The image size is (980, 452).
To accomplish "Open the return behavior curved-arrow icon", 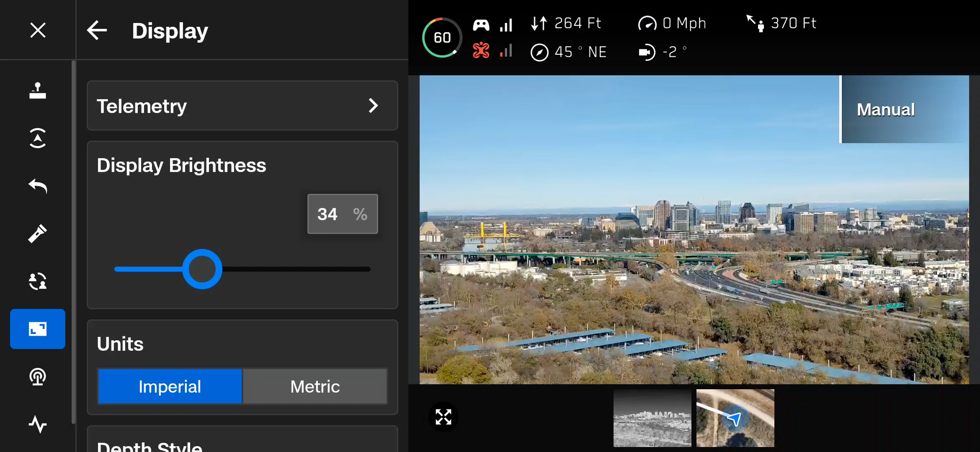I will pyautogui.click(x=38, y=186).
